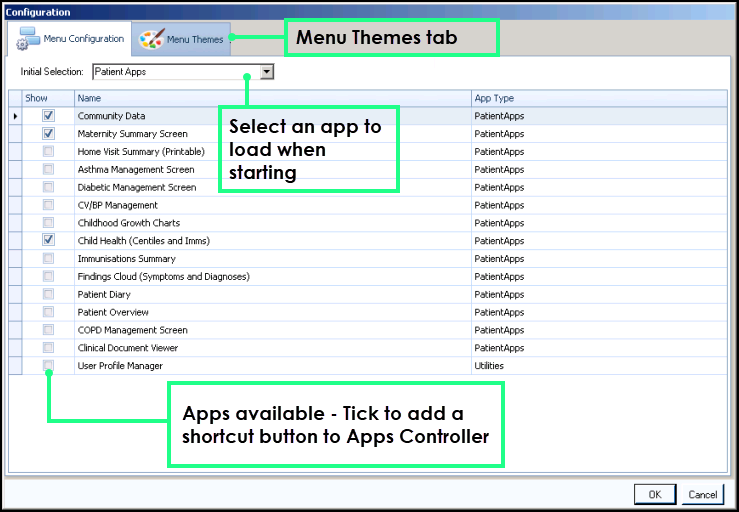Click the Show column header

pyautogui.click(x=47, y=98)
